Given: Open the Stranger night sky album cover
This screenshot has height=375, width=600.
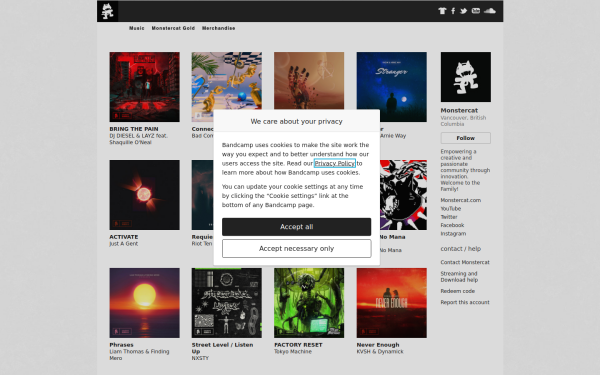Looking at the screenshot, I should (391, 87).
